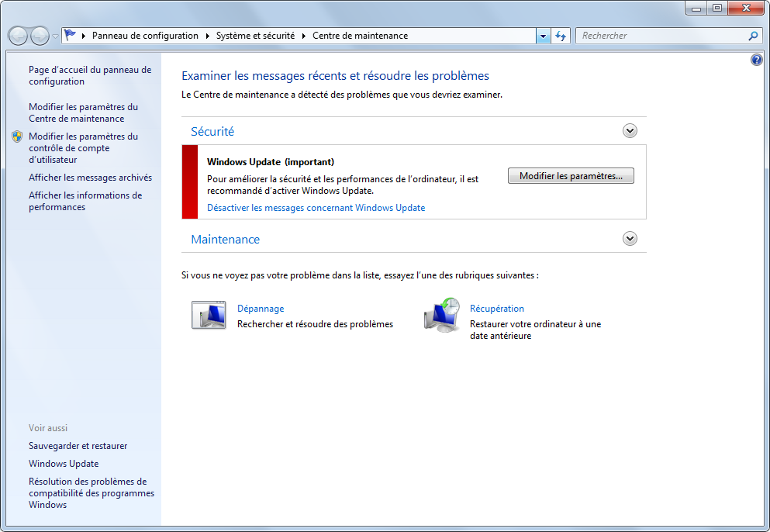
Task: Click the Back navigation arrow
Action: click(18, 36)
